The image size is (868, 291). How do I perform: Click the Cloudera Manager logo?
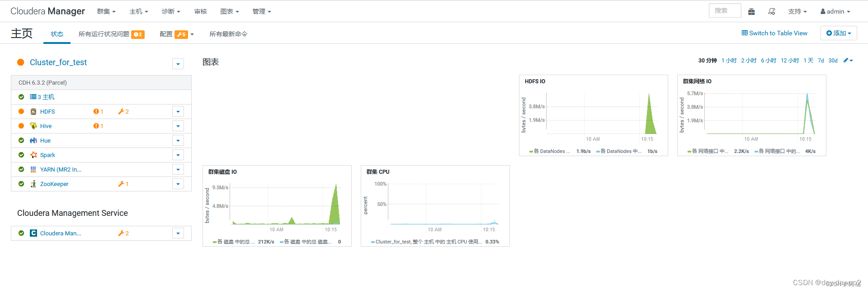tap(47, 11)
